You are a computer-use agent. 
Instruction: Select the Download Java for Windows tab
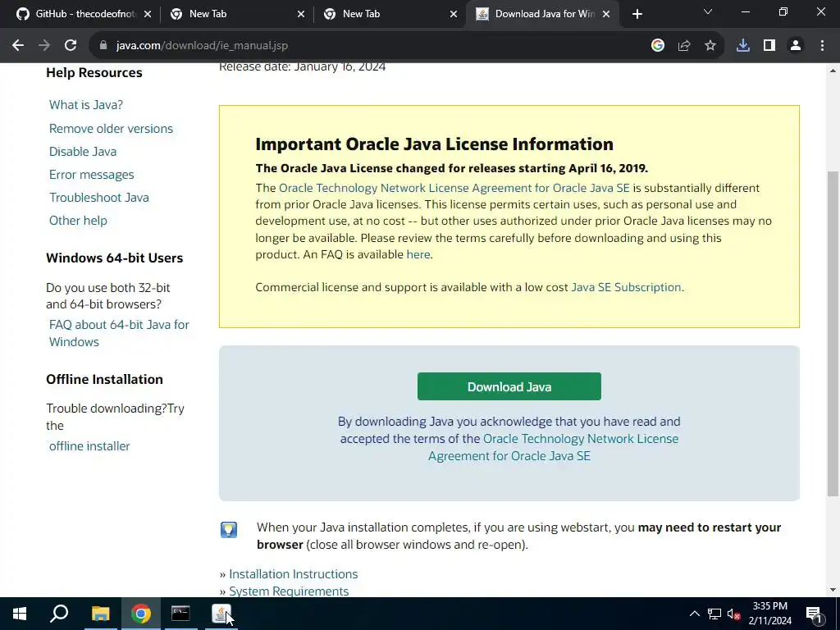(x=541, y=14)
